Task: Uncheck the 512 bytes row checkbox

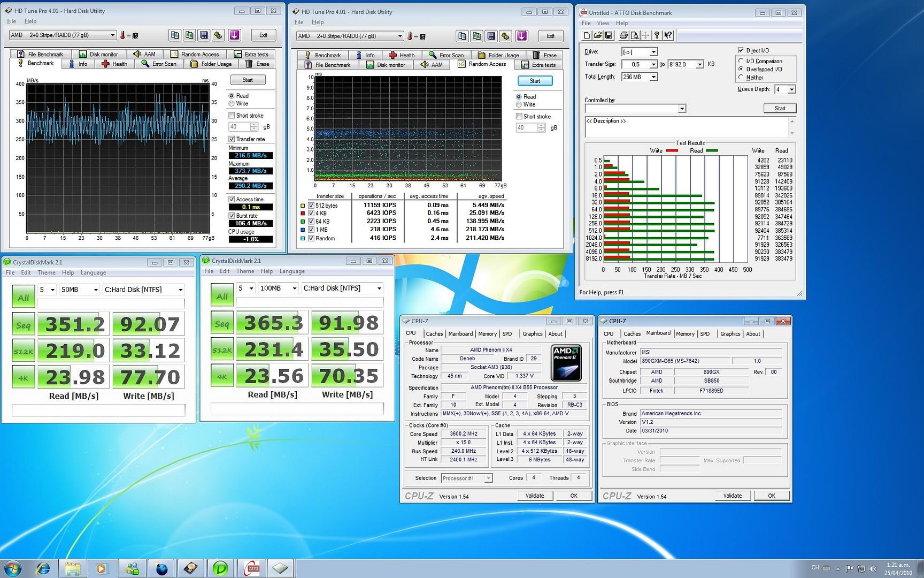Action: pos(311,206)
